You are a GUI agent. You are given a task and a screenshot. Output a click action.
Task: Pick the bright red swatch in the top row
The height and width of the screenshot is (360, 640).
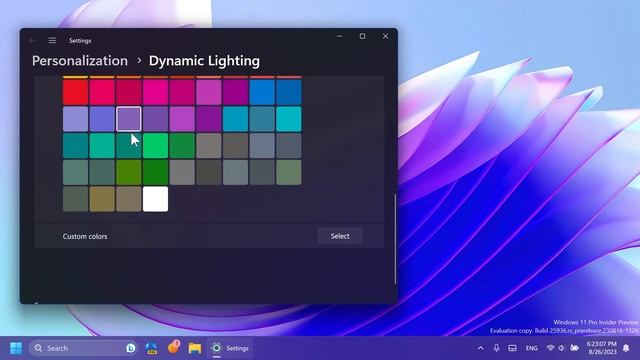[x=76, y=92]
